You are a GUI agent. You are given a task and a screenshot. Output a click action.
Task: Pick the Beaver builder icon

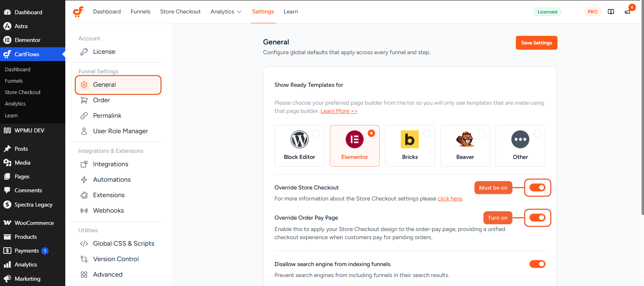465,139
